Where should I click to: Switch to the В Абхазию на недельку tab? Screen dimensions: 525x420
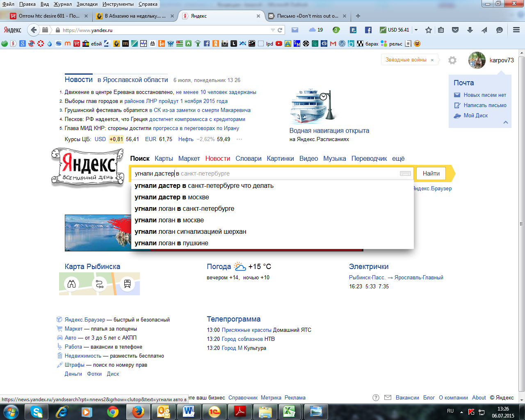click(135, 16)
